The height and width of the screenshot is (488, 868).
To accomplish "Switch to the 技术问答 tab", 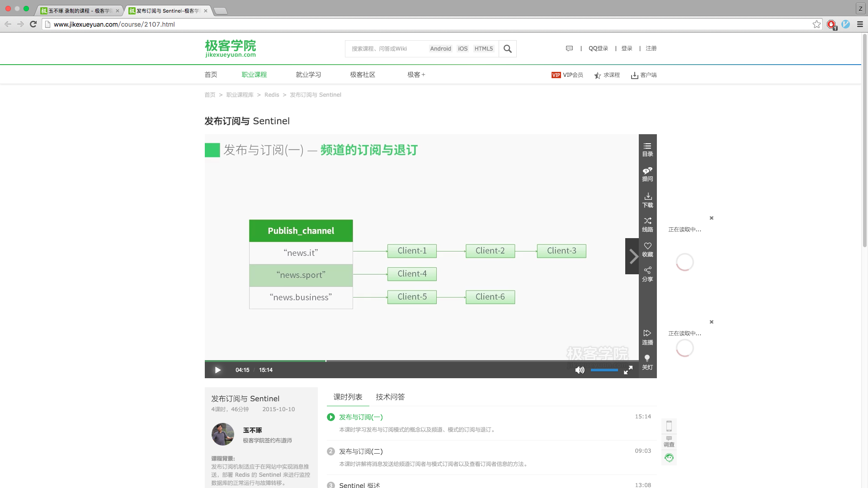I will pyautogui.click(x=390, y=397).
